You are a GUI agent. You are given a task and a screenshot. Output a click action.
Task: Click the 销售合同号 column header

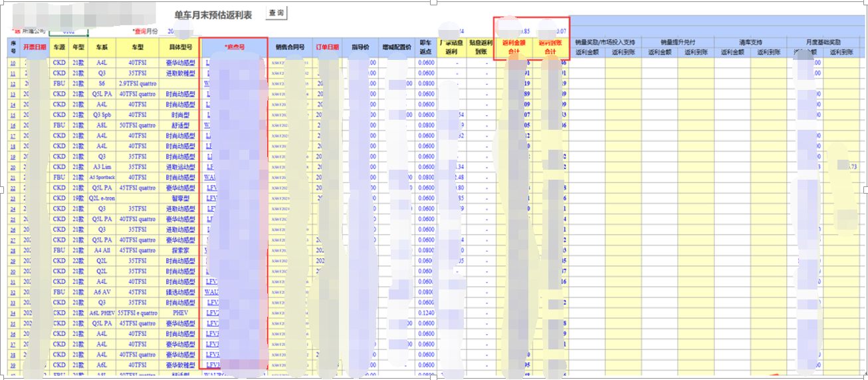[x=290, y=47]
